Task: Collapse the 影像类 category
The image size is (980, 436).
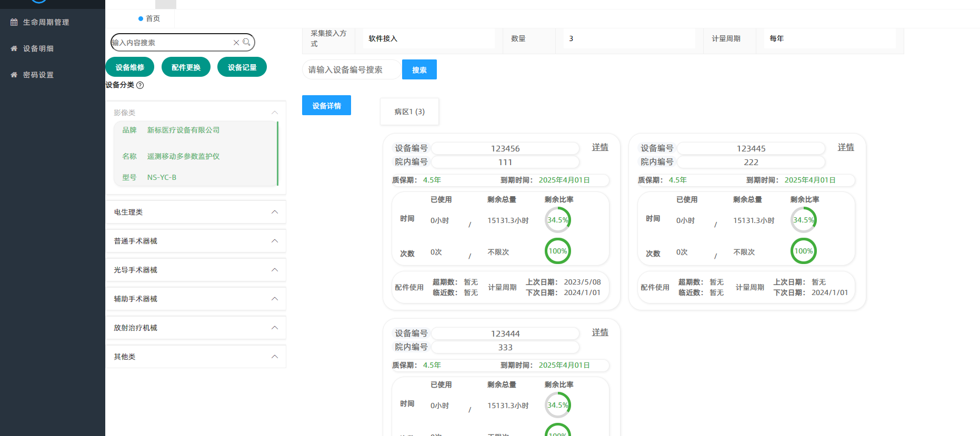Action: (196, 113)
